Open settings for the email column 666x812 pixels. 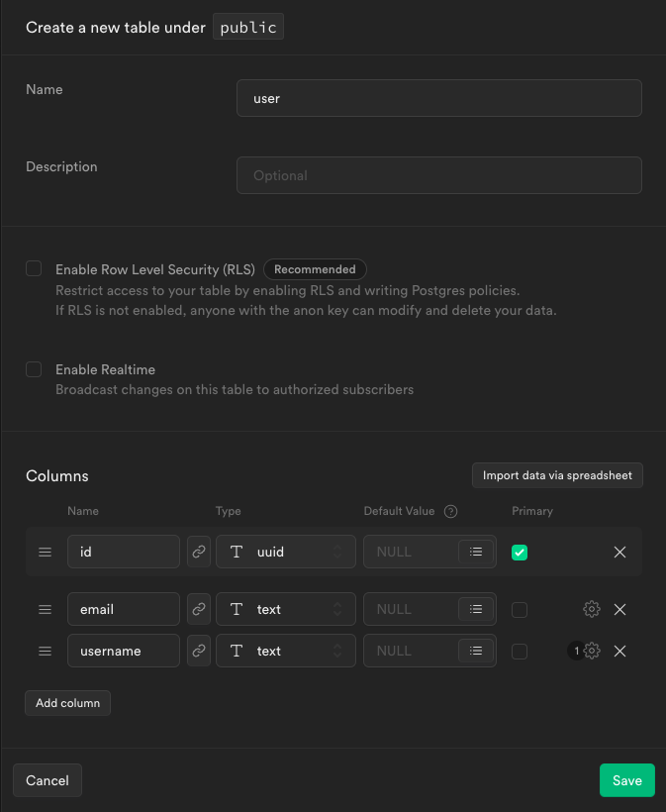click(592, 609)
